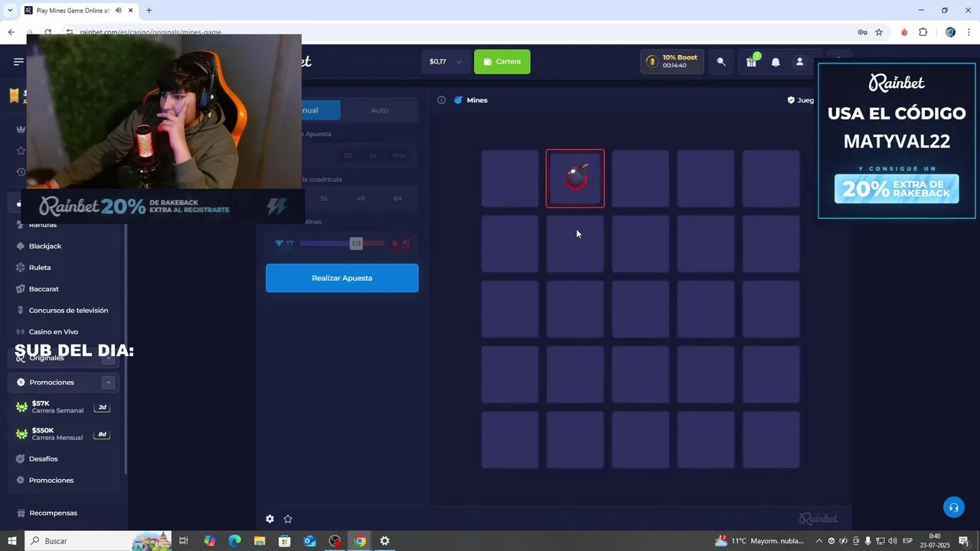The image size is (980, 551).
Task: Choose the 49 grid size
Action: [361, 198]
